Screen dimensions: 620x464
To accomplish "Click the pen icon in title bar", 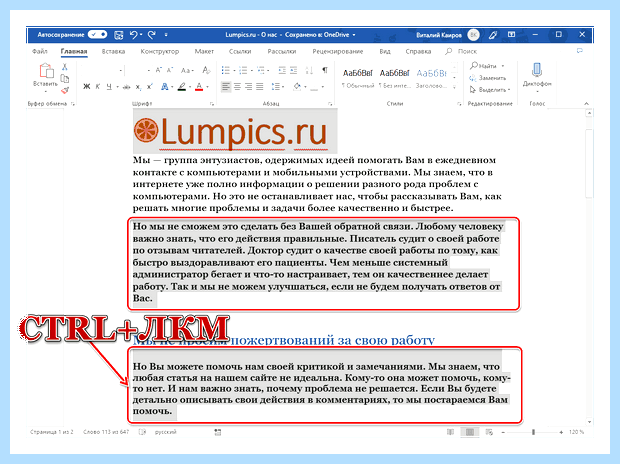I will tap(493, 35).
